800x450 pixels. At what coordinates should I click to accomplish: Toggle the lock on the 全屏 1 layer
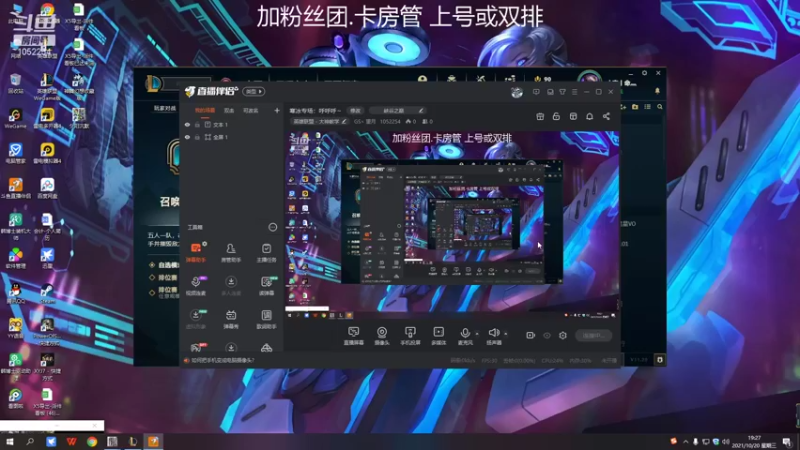(x=197, y=137)
